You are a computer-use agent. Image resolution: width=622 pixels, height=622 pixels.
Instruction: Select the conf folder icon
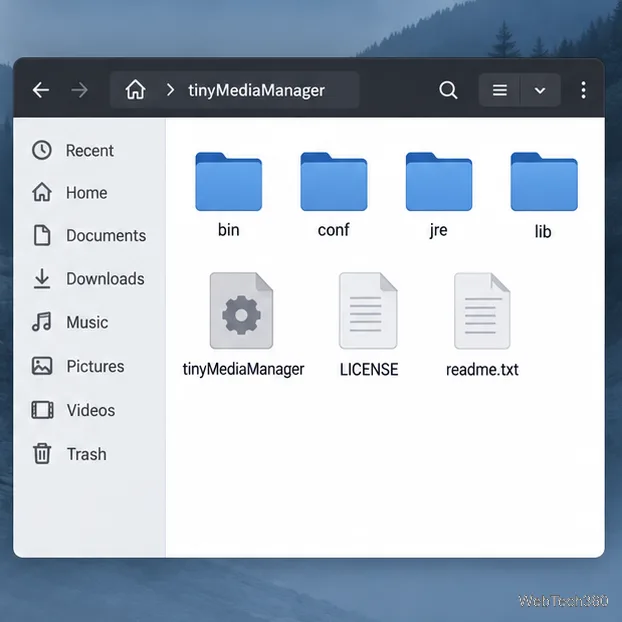click(x=334, y=181)
